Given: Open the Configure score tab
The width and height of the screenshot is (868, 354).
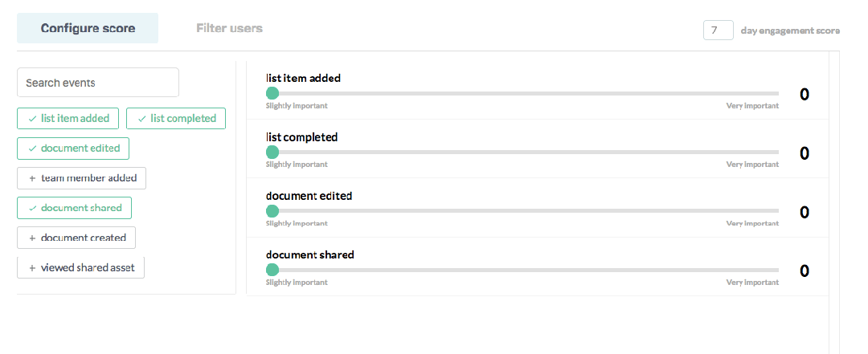Looking at the screenshot, I should coord(88,28).
